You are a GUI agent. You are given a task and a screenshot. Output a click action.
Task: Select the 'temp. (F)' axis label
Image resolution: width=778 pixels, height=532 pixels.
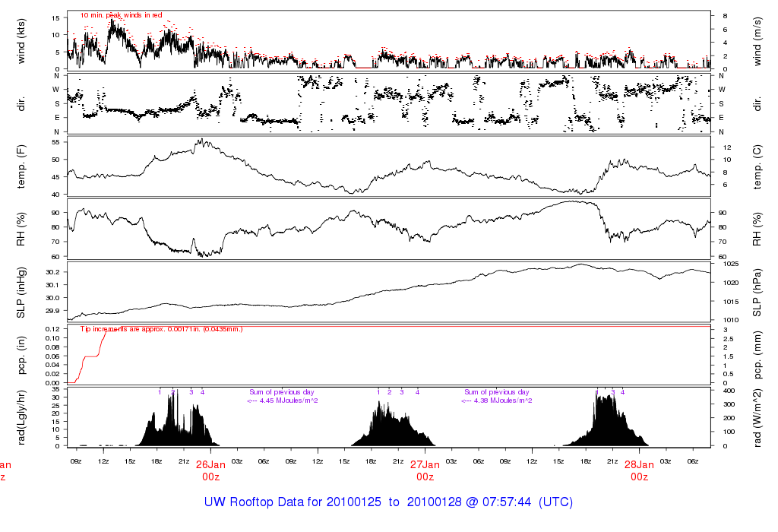(21, 167)
